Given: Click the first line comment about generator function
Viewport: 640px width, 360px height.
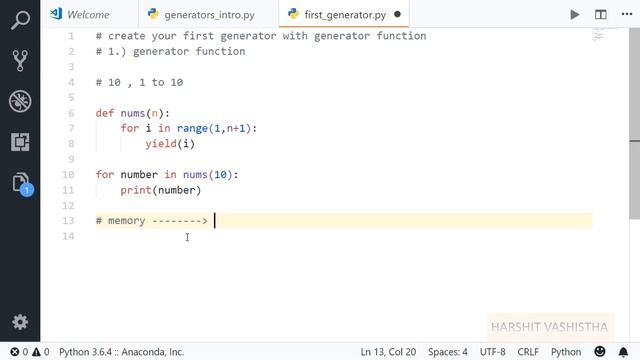Looking at the screenshot, I should (x=261, y=36).
